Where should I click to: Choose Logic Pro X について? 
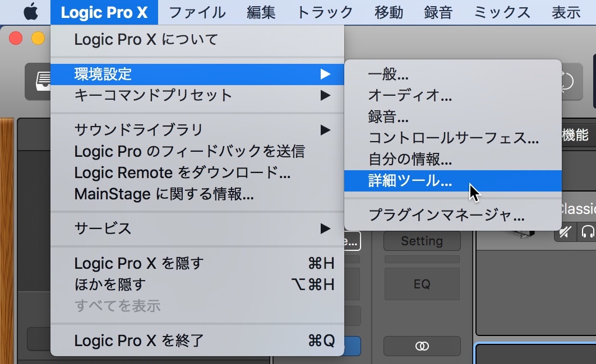[x=197, y=39]
